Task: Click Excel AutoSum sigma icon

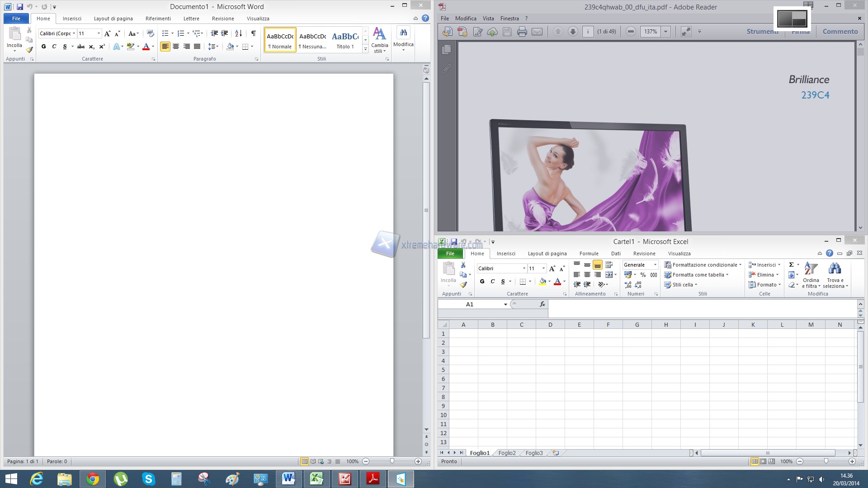Action: click(x=791, y=265)
